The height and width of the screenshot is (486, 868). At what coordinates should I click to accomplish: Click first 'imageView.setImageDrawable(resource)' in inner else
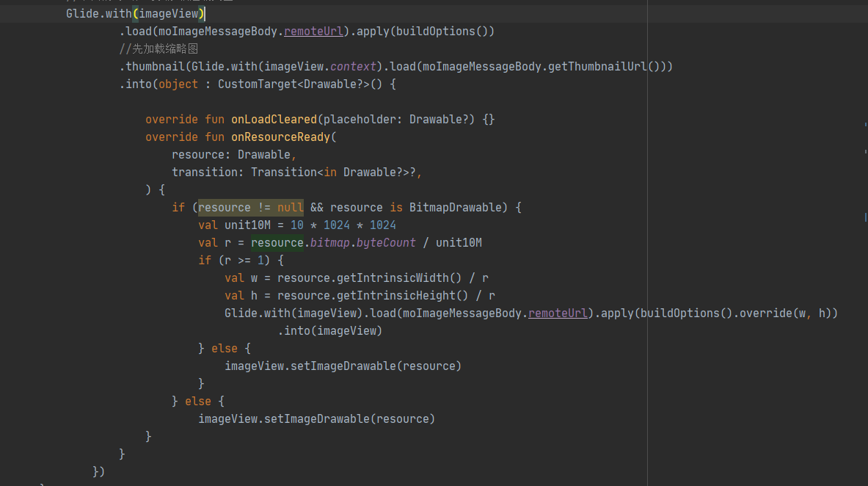343,366
